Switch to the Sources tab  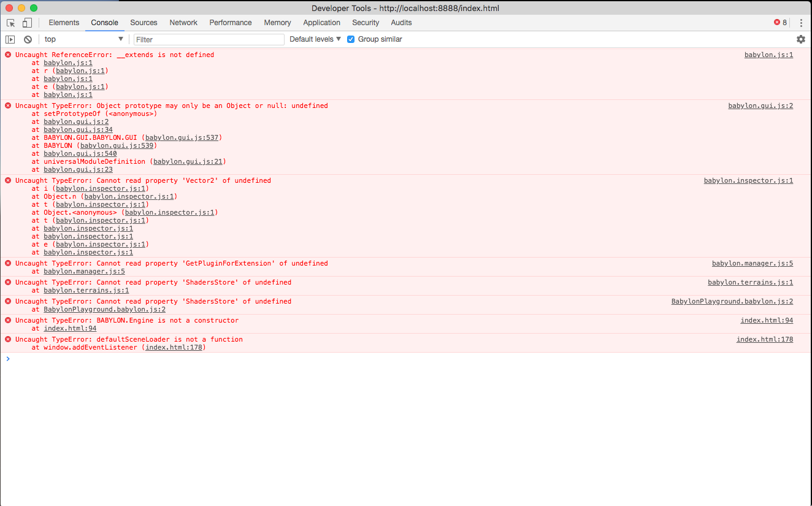(144, 23)
